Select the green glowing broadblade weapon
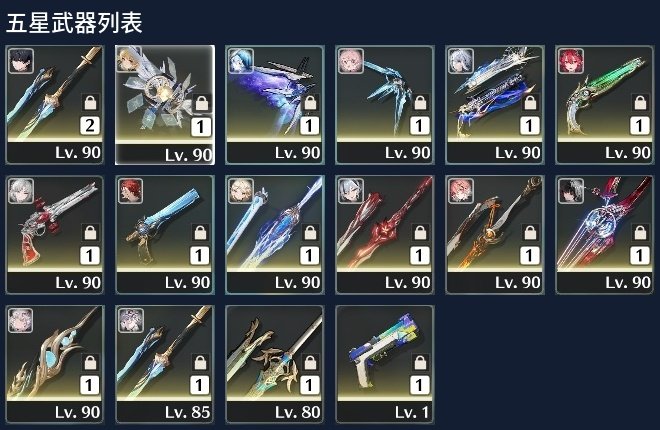660x430 pixels. 605,105
